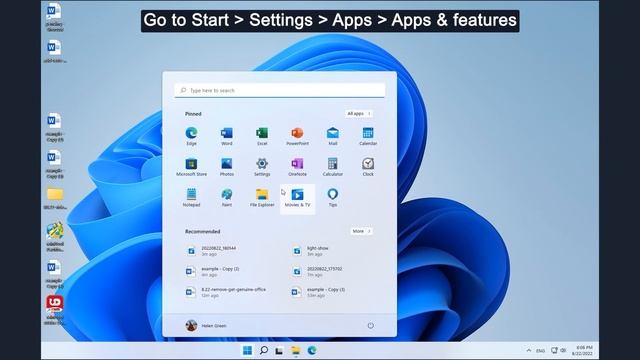Select the yellow folder on the desktop
640x360 pixels.
pos(55,198)
